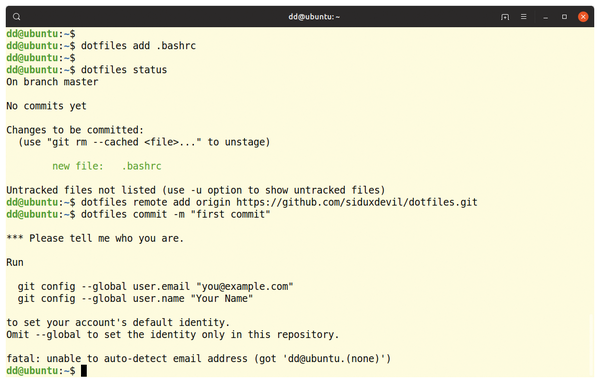Click the fatal auto-detect email error line
This screenshot has height=383, width=600.
click(199, 359)
